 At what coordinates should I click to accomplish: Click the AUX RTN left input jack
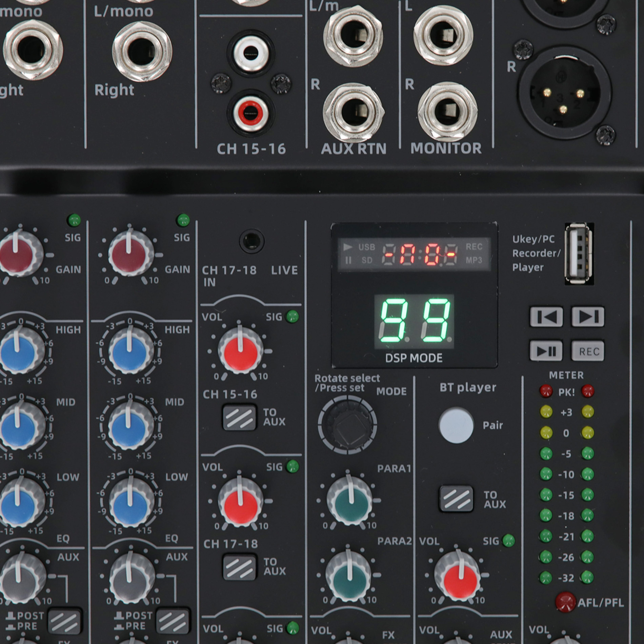tap(353, 35)
